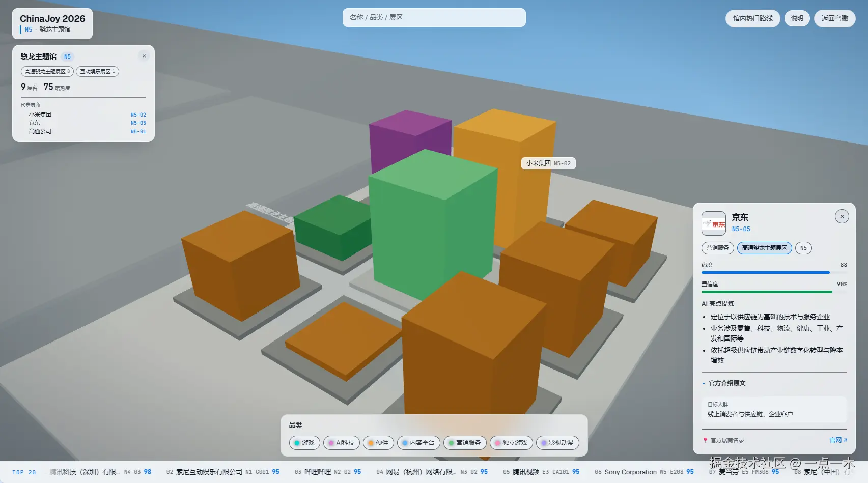The width and height of the screenshot is (868, 483).
Task: Select the flat orange booth tile
Action: click(344, 340)
